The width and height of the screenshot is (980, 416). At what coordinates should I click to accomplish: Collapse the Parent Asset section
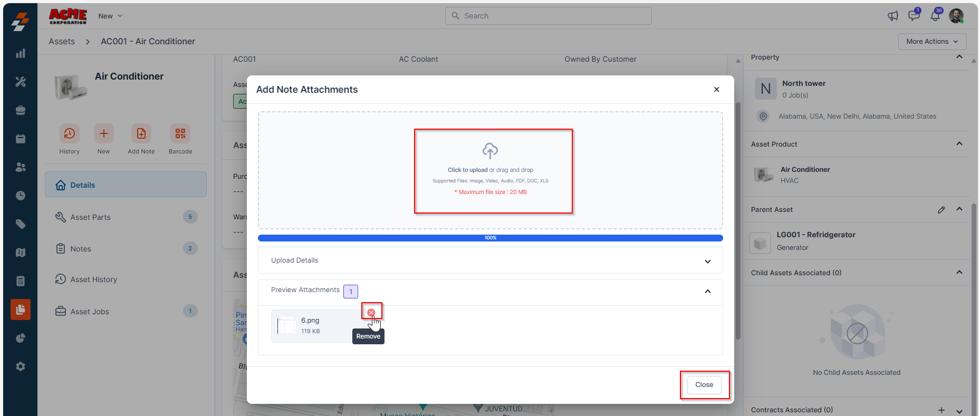tap(959, 209)
